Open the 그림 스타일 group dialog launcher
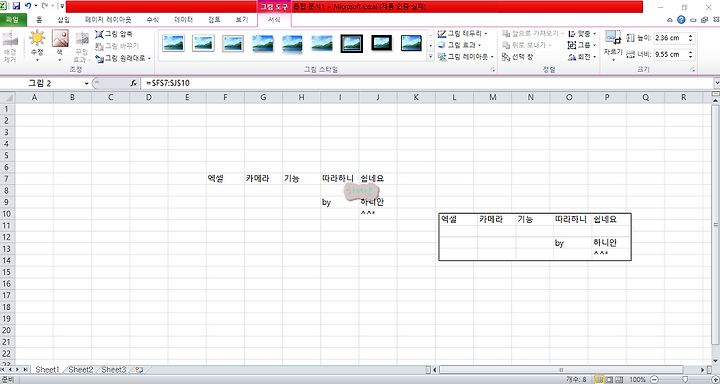 pos(493,70)
